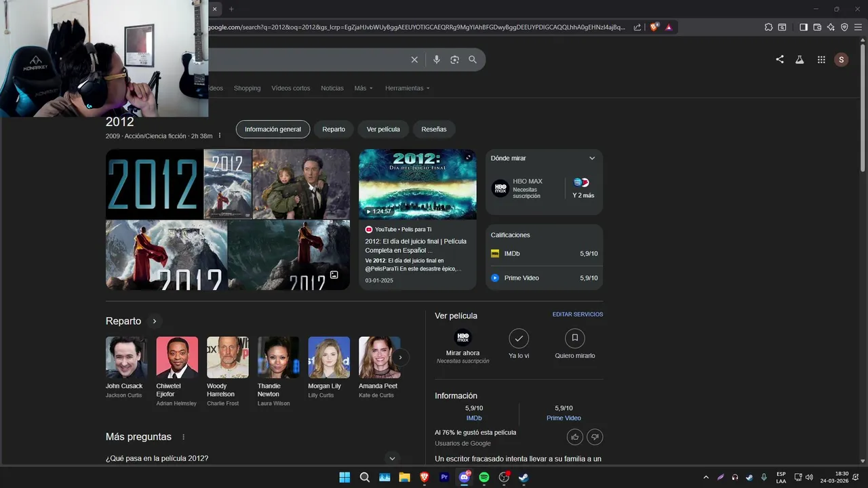This screenshot has width=868, height=488.
Task: Show more cast with the carousel arrow
Action: 400,357
